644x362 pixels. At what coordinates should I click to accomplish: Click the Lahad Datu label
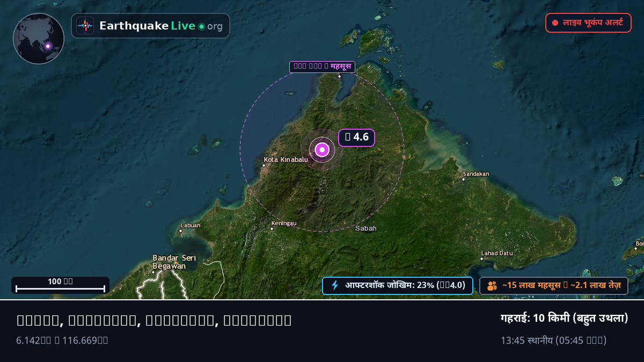[x=497, y=253]
